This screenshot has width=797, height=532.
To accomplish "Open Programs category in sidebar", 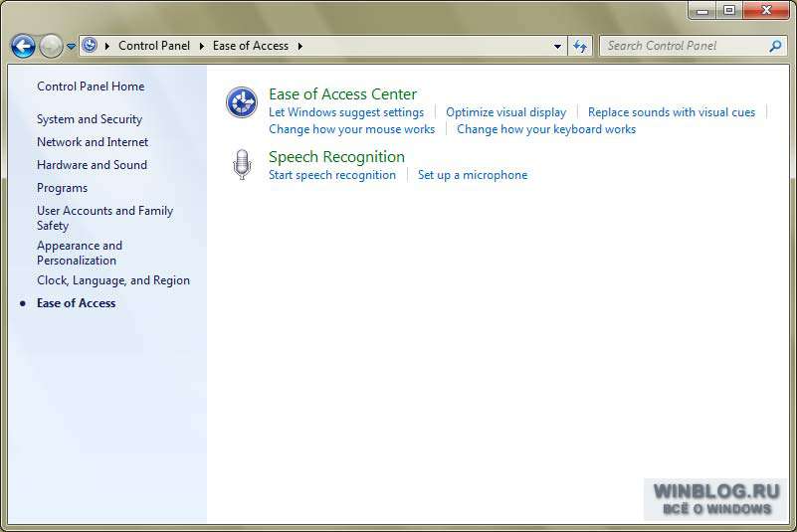I will tap(62, 188).
